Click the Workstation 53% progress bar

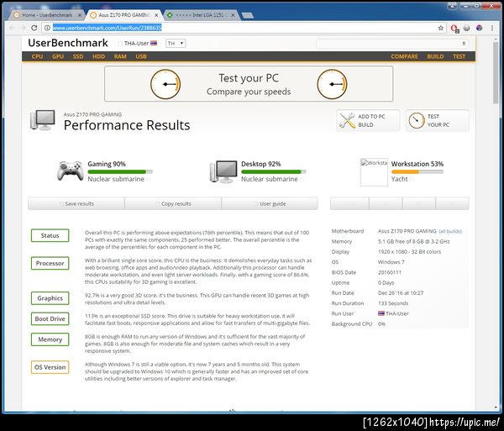[417, 172]
